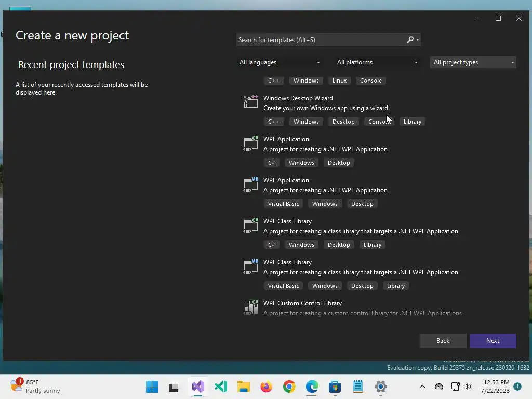Click the C# tag under WPF Application

click(271, 163)
